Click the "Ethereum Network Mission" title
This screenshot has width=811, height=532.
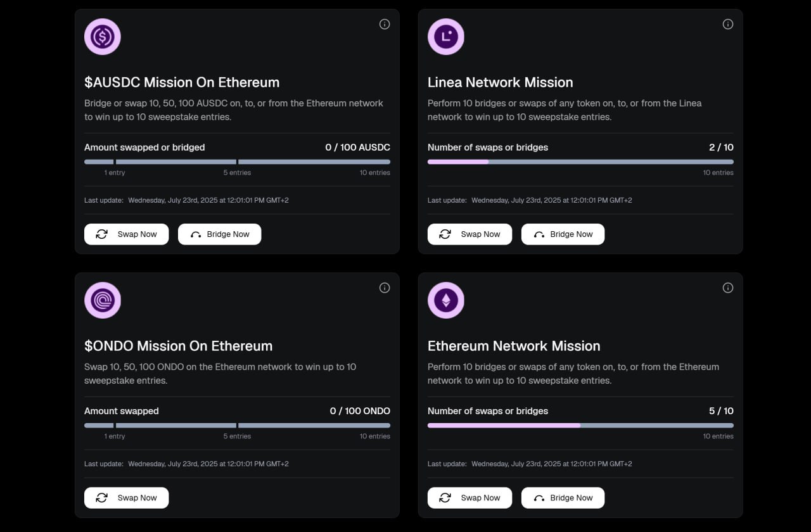514,346
